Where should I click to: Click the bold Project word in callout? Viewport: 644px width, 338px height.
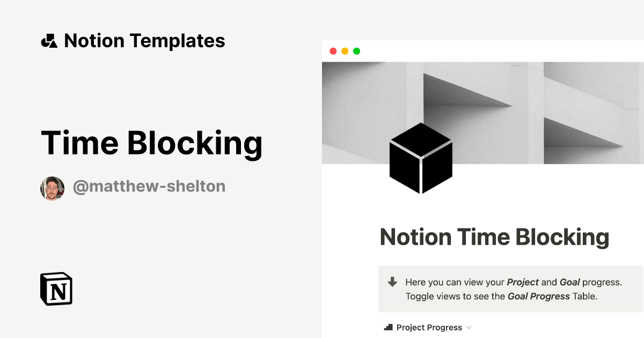pos(523,282)
